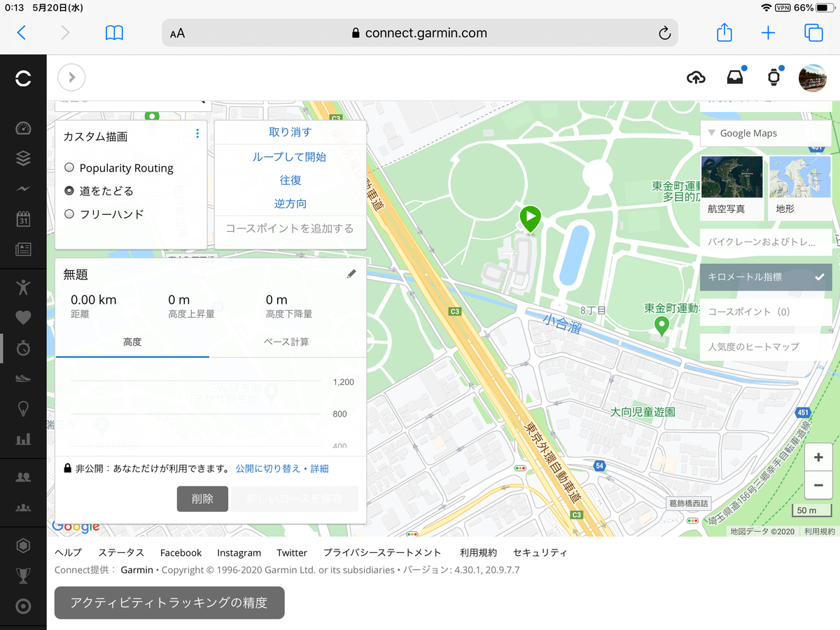The width and height of the screenshot is (840, 630).
Task: Switch to the ペース計算 tab
Action: (286, 342)
